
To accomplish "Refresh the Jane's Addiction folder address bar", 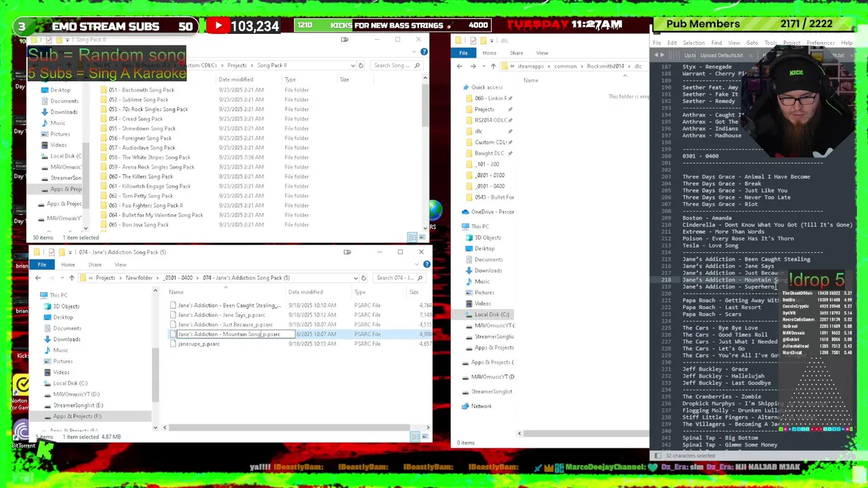I will 363,278.
